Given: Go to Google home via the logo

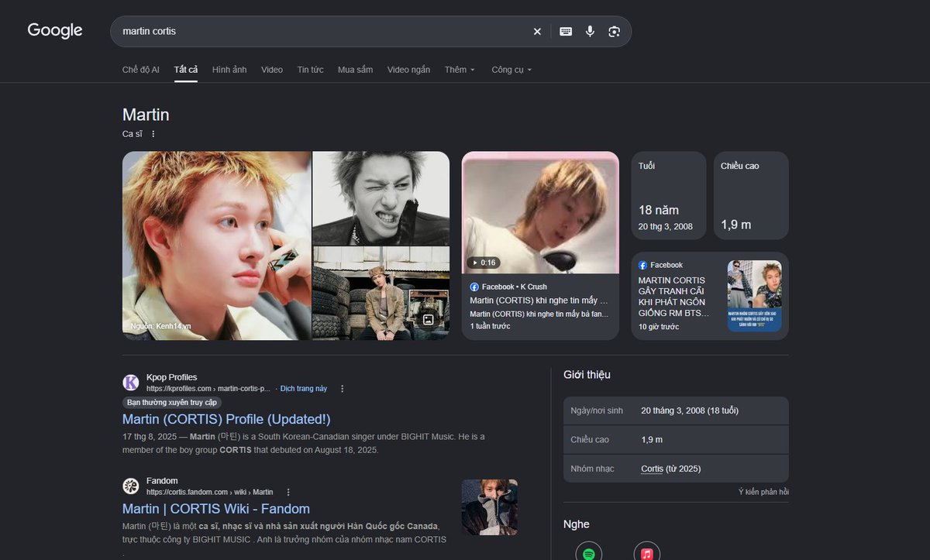Looking at the screenshot, I should coord(55,31).
